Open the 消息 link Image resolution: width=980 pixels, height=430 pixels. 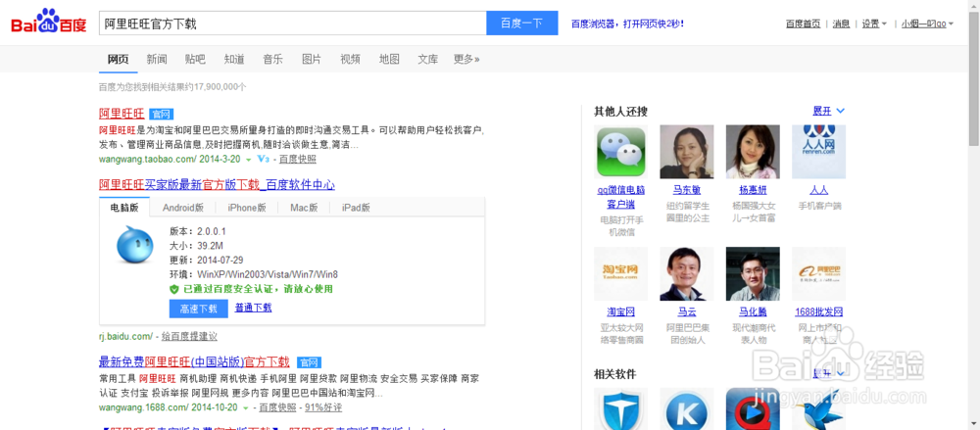[x=841, y=24]
